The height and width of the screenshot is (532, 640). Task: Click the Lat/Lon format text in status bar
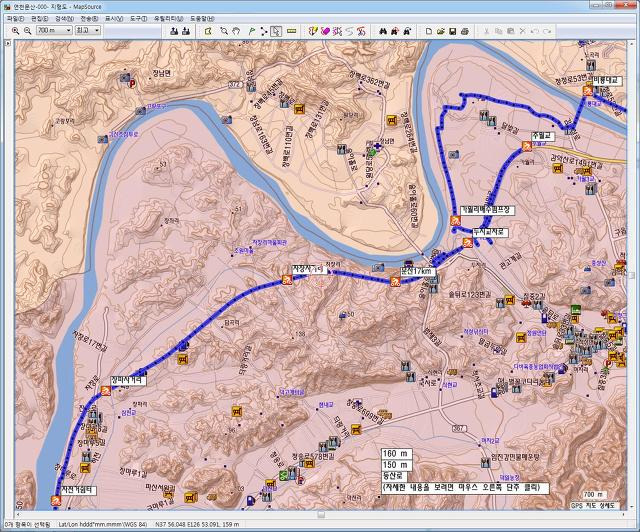[102, 524]
